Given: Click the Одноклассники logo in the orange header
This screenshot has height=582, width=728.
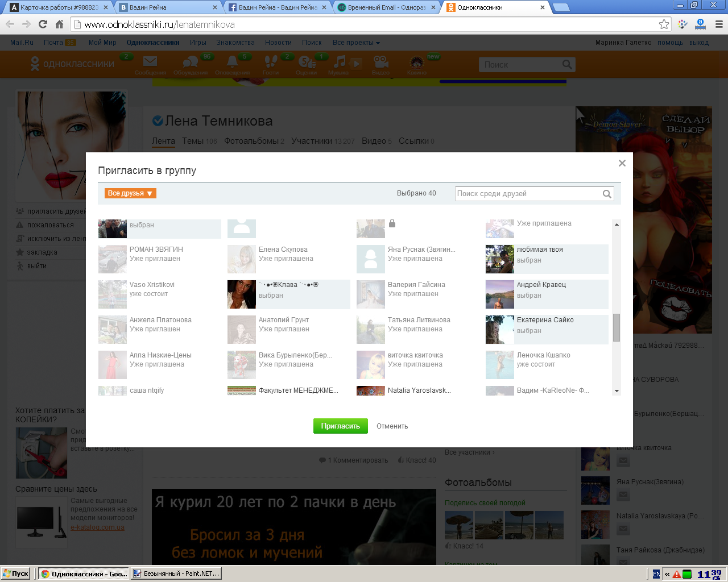Looking at the screenshot, I should (72, 64).
